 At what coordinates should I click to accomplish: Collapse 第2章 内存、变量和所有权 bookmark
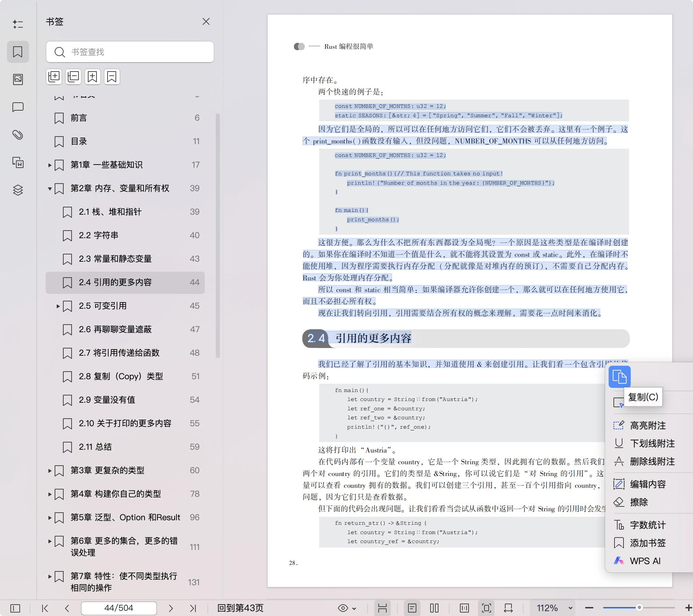coord(50,189)
